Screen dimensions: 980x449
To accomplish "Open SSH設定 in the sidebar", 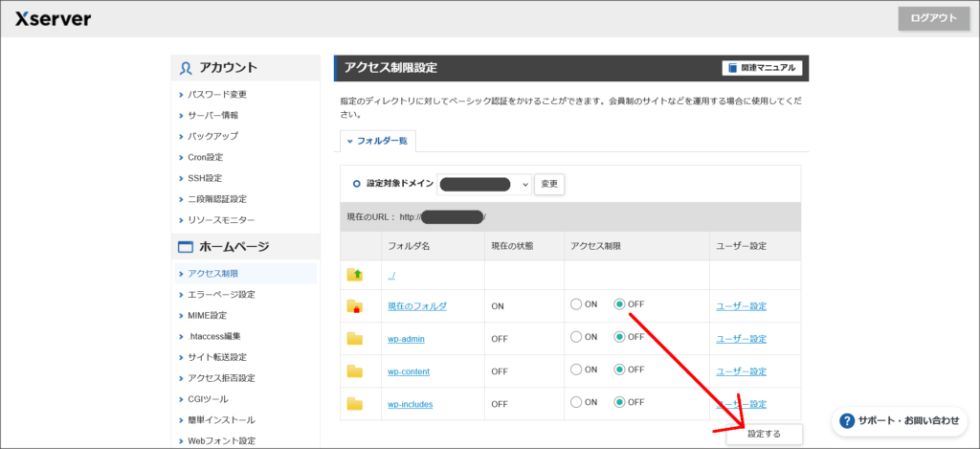I will point(205,178).
